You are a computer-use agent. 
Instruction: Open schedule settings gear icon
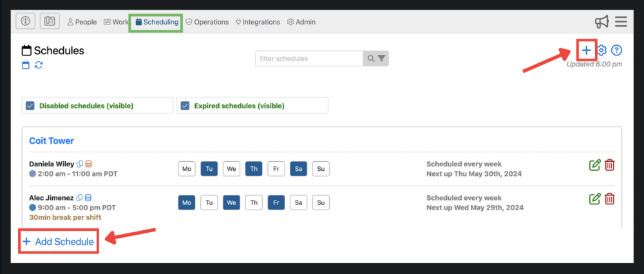(x=602, y=50)
